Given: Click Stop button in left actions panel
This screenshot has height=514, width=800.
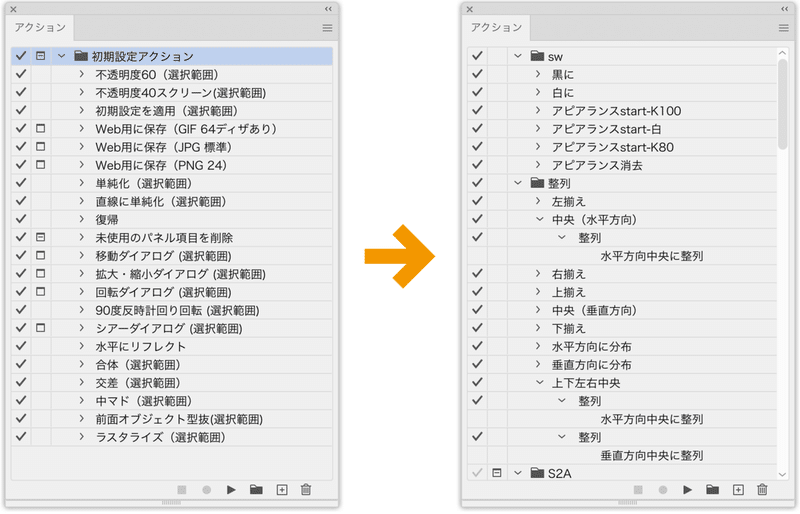Looking at the screenshot, I should pos(182,490).
